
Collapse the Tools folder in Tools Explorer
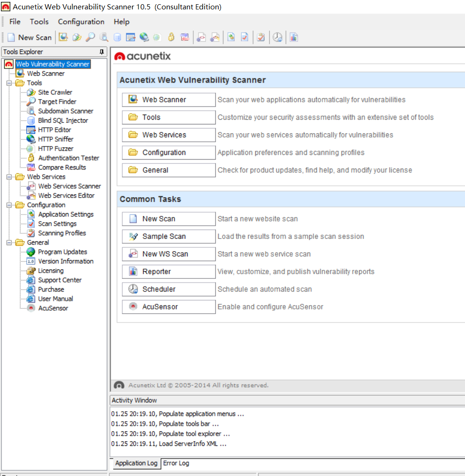tap(9, 83)
